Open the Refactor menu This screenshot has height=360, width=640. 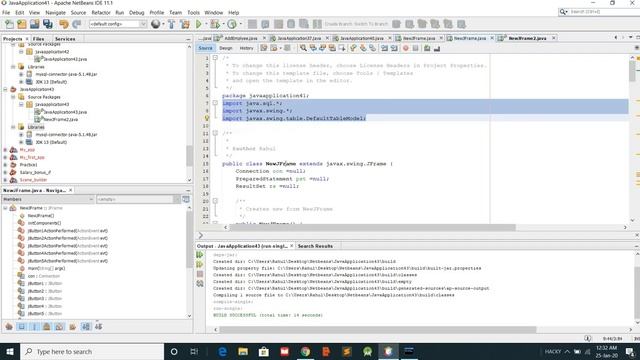101,13
